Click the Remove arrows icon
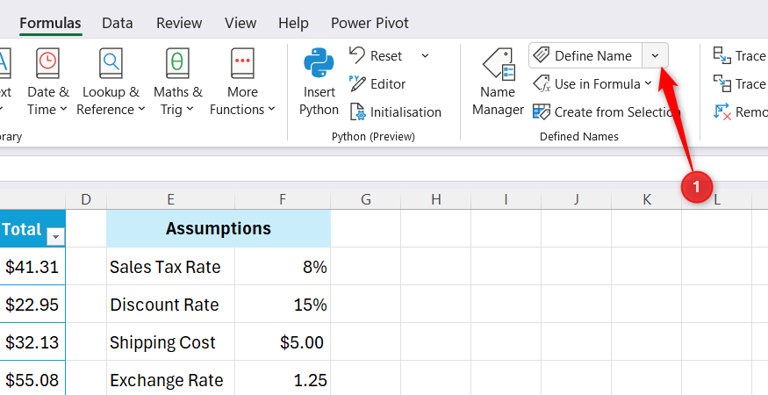768x395 pixels. (722, 112)
